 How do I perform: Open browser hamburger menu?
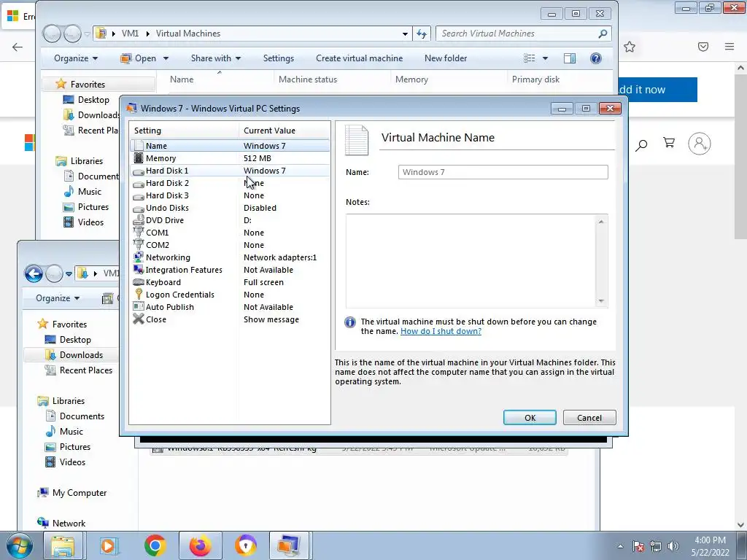(729, 46)
